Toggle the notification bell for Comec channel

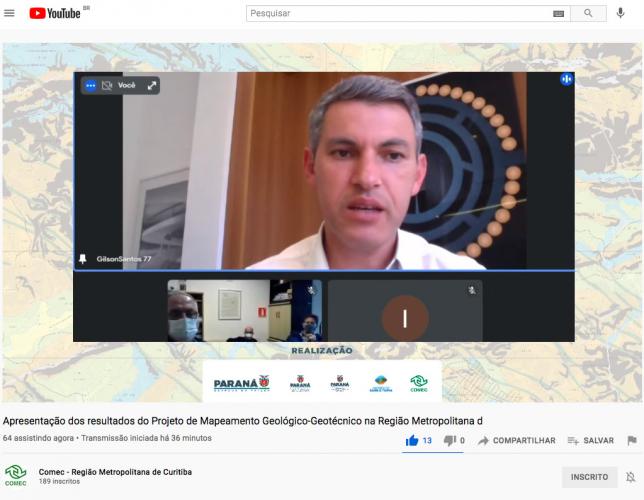coord(630,477)
